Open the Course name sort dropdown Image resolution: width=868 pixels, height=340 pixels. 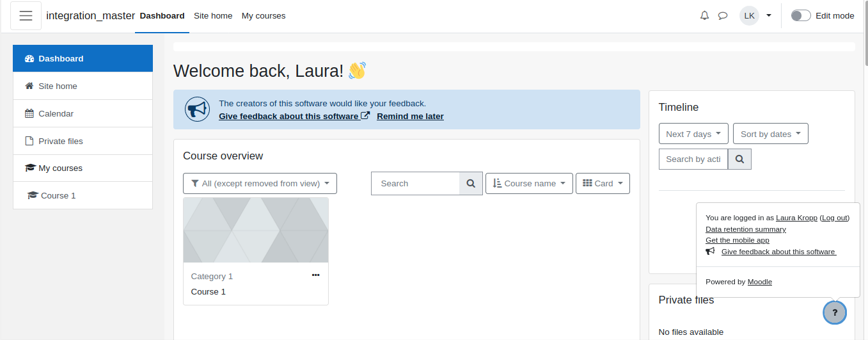point(529,183)
